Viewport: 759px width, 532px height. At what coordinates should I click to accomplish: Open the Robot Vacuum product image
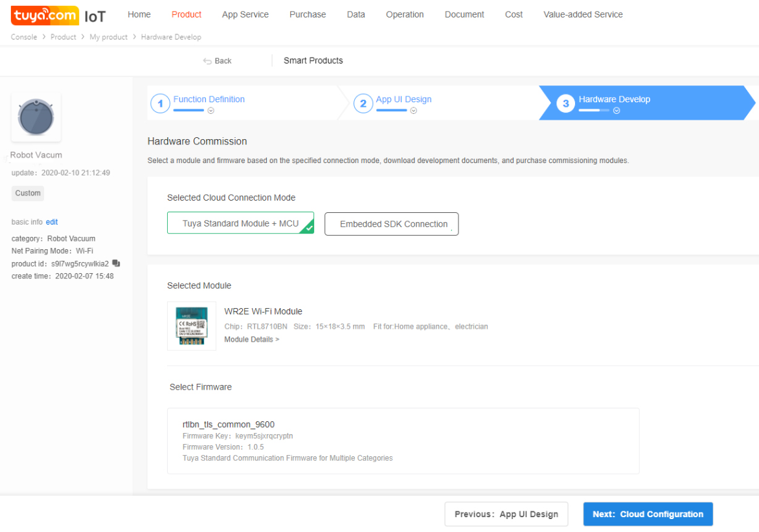[36, 117]
